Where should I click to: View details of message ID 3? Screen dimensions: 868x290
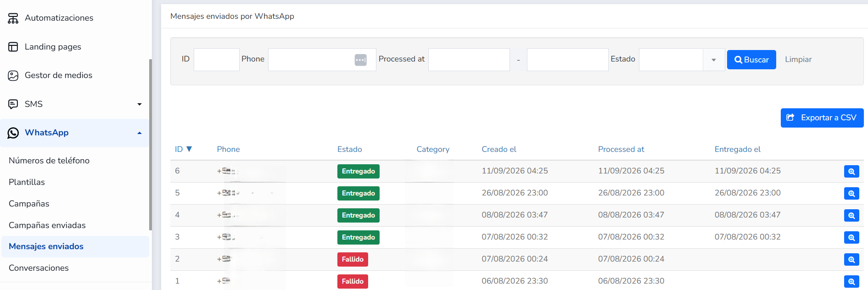pos(851,237)
